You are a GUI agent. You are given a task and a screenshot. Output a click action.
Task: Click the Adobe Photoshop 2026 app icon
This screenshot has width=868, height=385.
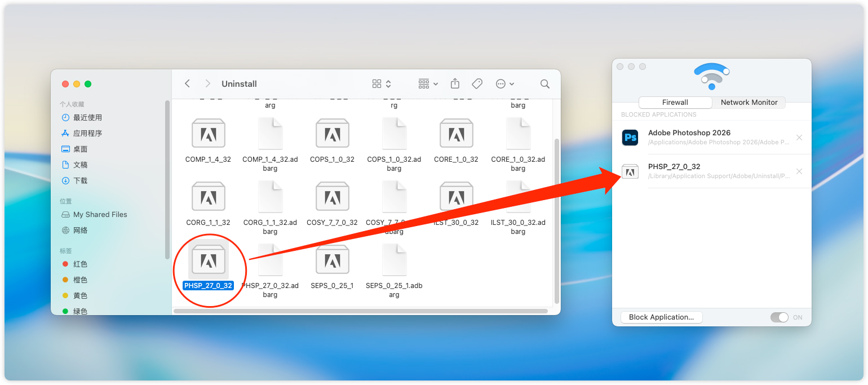tap(630, 138)
